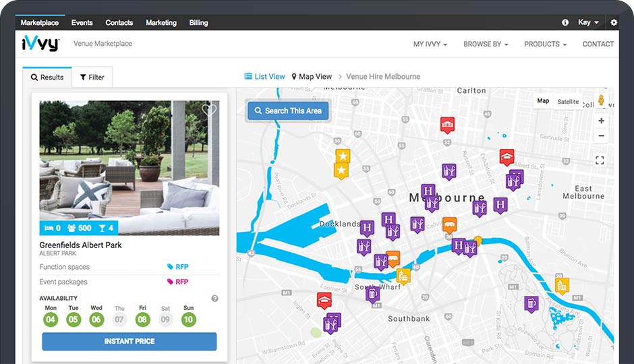Go to the Events menu item
Screen dimensions: 634x364
point(82,22)
